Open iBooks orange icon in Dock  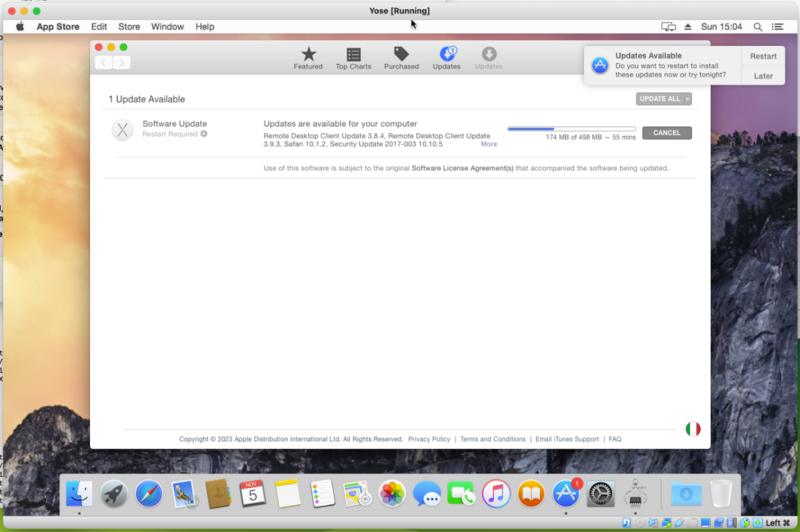coord(531,494)
